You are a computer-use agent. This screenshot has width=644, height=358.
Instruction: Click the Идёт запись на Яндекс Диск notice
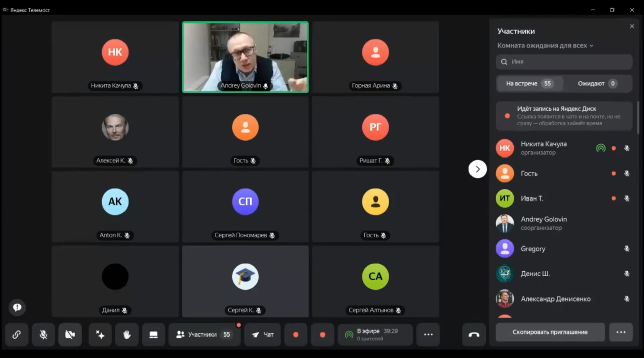(564, 116)
